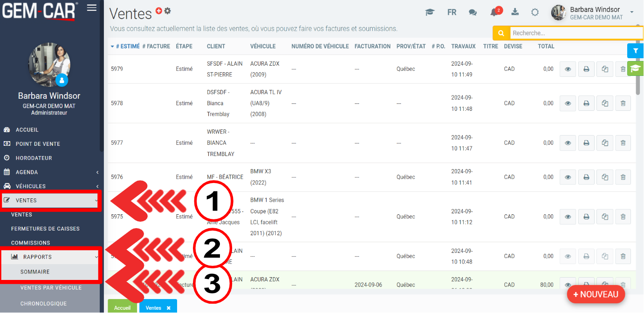Click the notifications bell icon
Viewport: 644px width, 313px height.
tap(494, 13)
